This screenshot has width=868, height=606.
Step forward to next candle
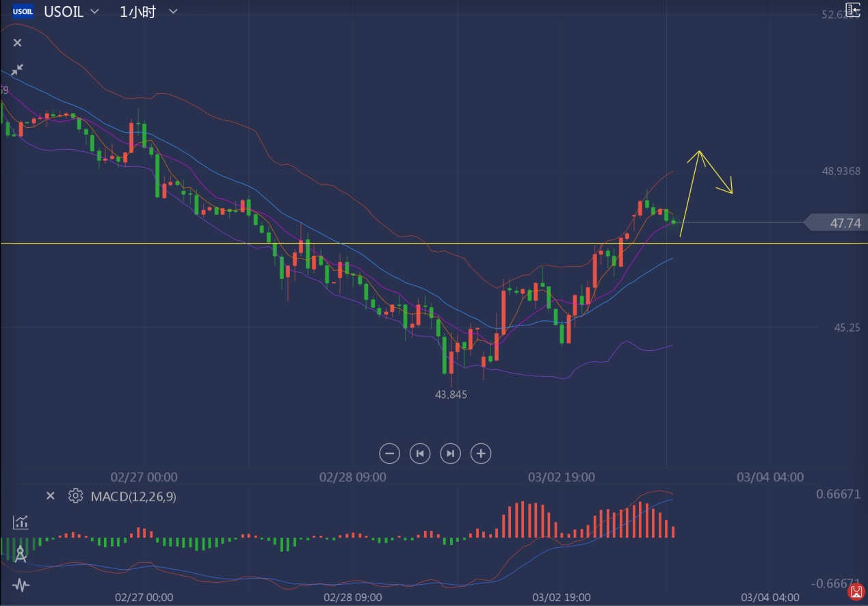pyautogui.click(x=450, y=453)
